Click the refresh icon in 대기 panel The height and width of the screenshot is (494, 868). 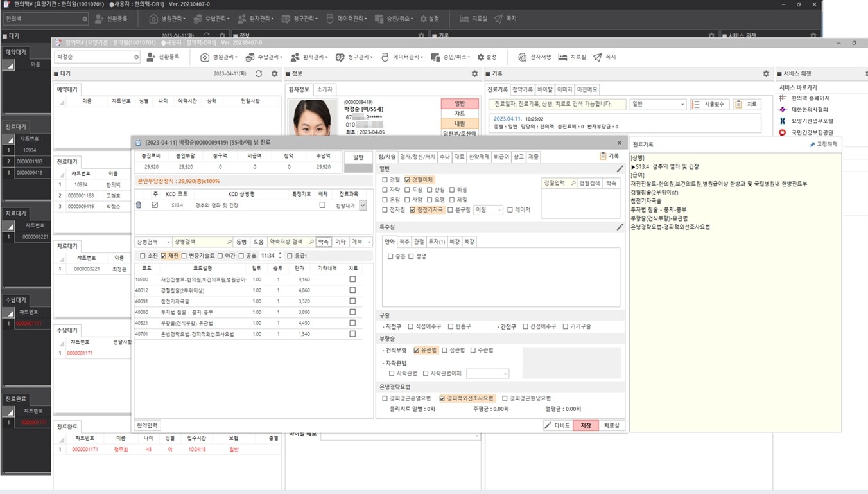click(x=259, y=74)
